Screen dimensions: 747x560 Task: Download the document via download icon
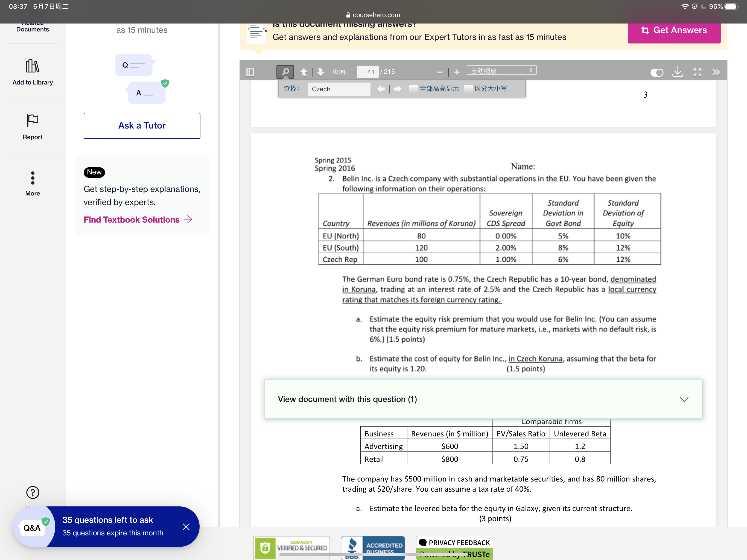(678, 72)
